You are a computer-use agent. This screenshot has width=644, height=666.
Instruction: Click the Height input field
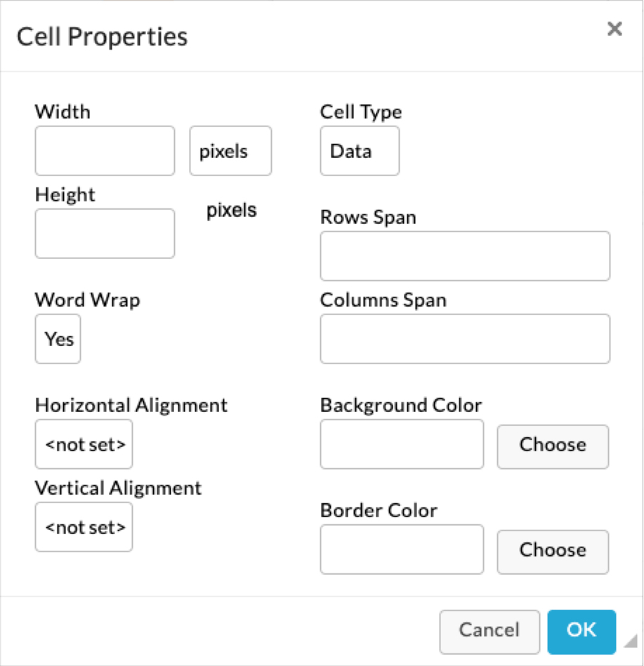pyautogui.click(x=104, y=234)
